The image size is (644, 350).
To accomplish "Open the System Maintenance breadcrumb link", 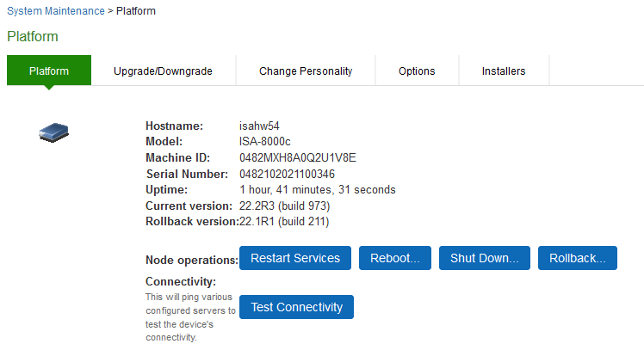I will (x=54, y=11).
